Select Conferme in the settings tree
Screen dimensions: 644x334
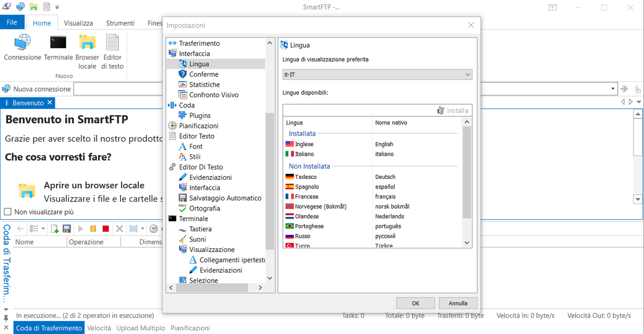tap(204, 74)
